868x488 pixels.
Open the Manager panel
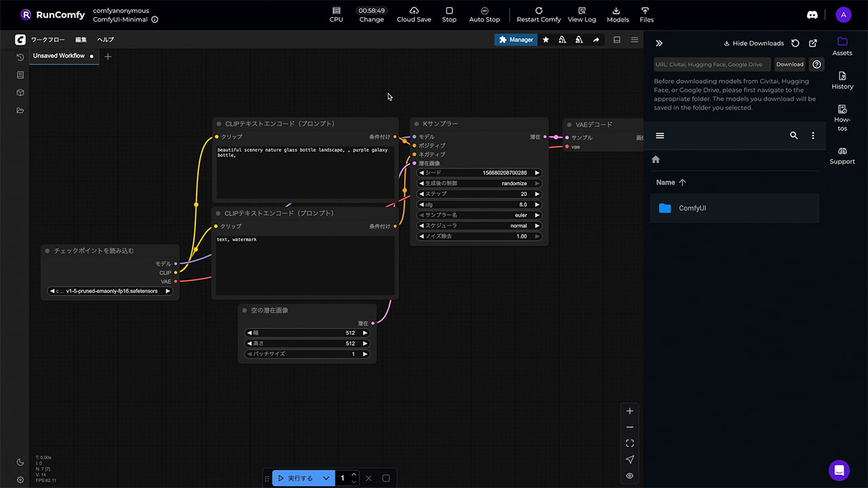tap(515, 40)
